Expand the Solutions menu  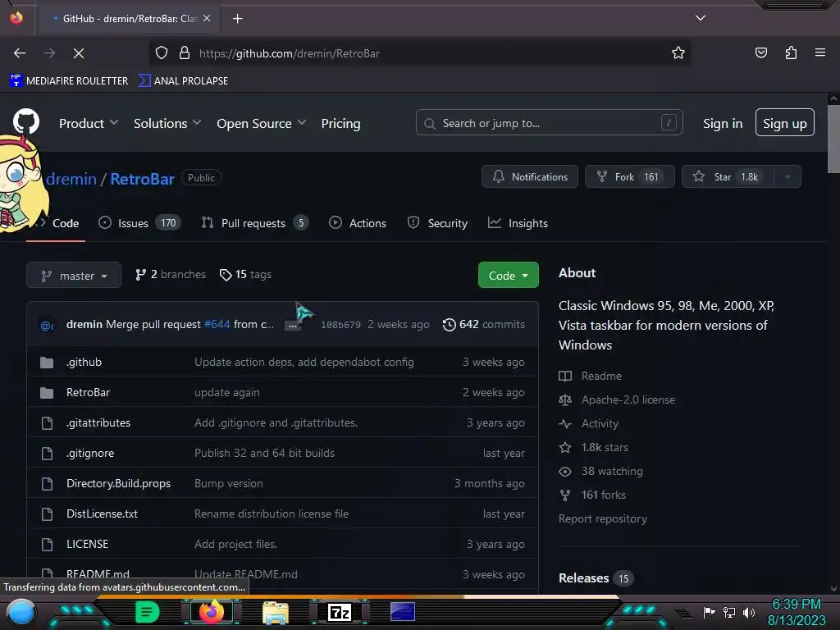click(167, 123)
